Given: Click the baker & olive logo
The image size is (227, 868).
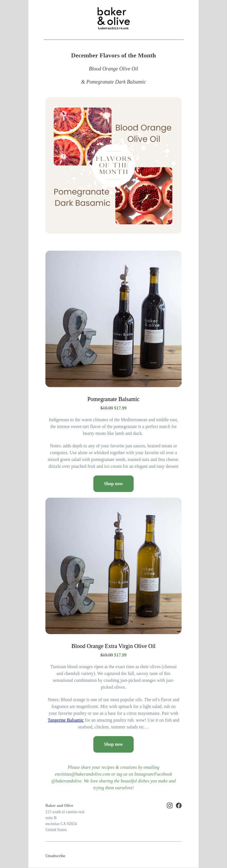Looking at the screenshot, I should [x=113, y=18].
